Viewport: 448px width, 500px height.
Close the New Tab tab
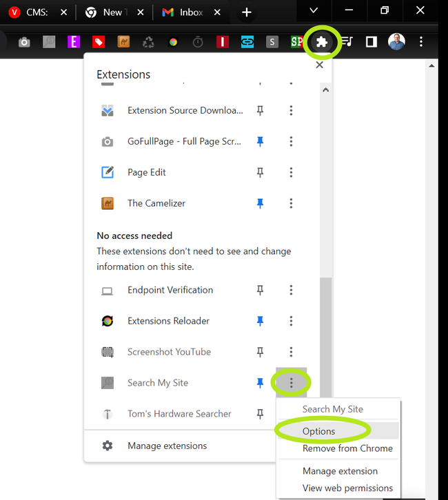[x=141, y=12]
